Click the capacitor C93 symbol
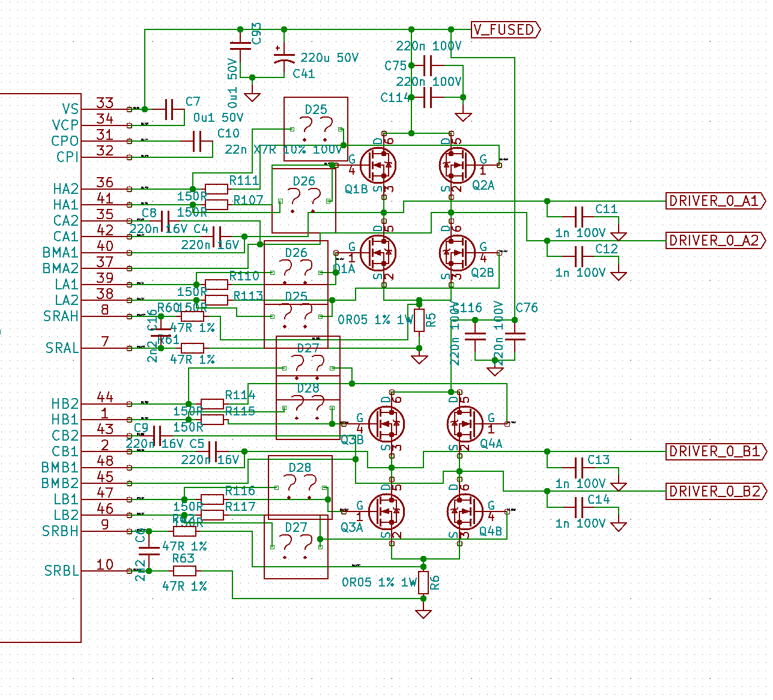Viewport: 773px width, 700px height. [240, 45]
